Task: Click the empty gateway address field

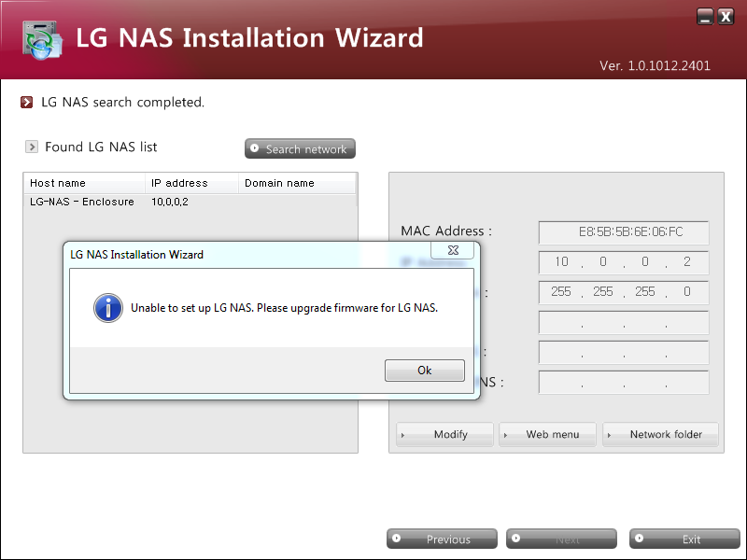Action: click(624, 322)
